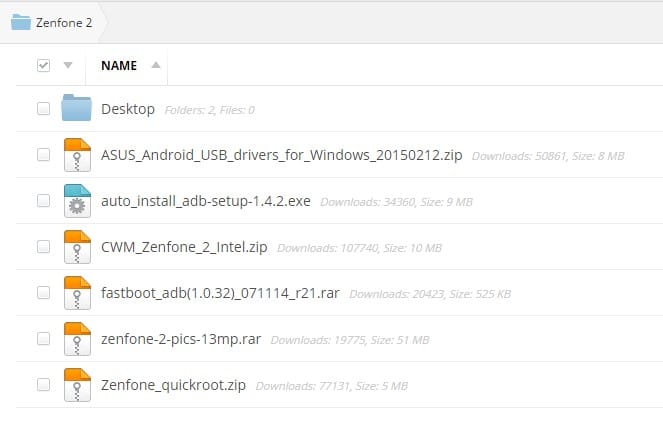Image resolution: width=663 pixels, height=447 pixels.
Task: Click the ASUS Android USB drivers zip icon
Action: 77,155
